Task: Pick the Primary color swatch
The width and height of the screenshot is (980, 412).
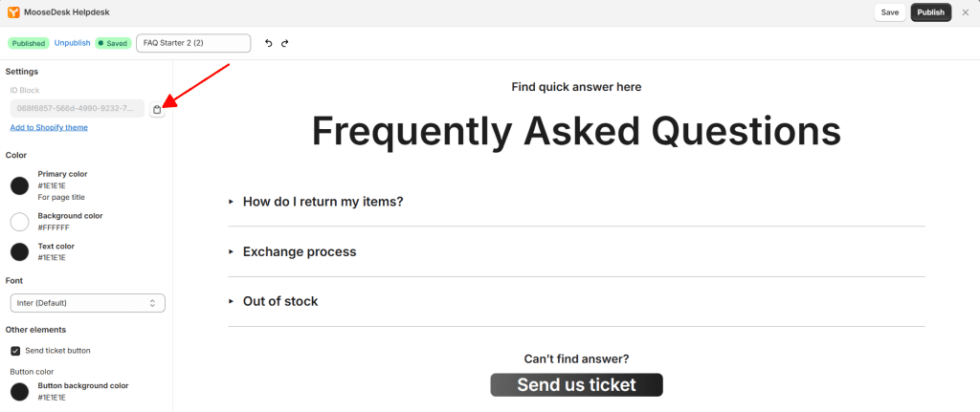Action: (x=20, y=185)
